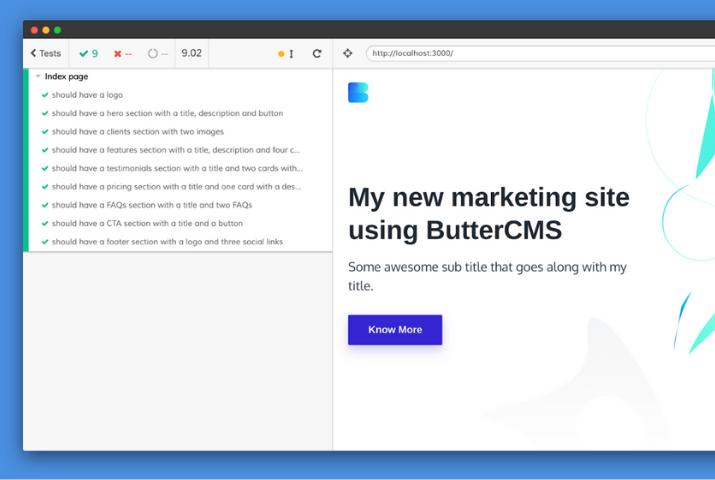The height and width of the screenshot is (480, 715).
Task: Click the failed tests red X count
Action: [x=122, y=54]
